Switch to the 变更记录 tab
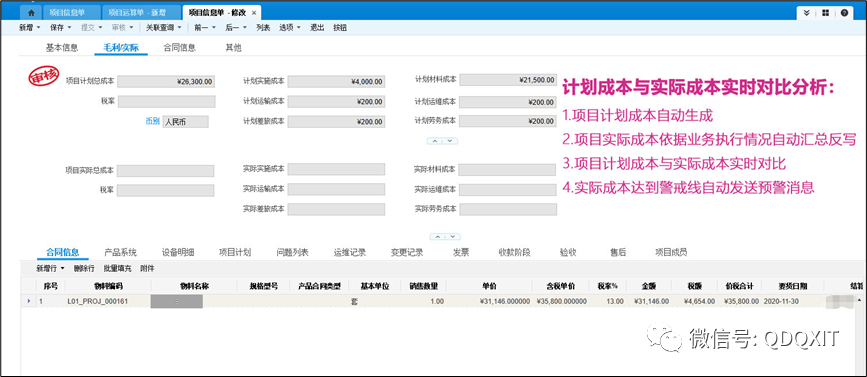Screen dimensions: 867x377 click(x=407, y=253)
